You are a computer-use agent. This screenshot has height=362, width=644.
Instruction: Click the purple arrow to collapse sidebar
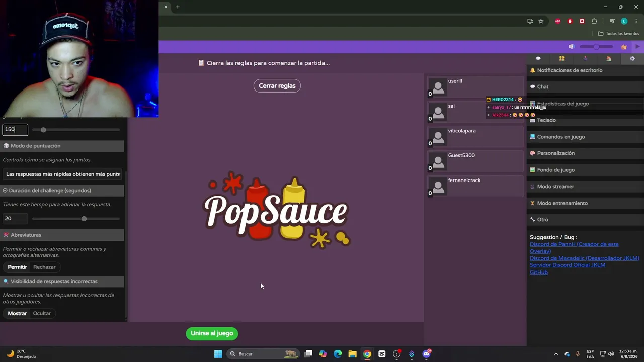tap(637, 47)
